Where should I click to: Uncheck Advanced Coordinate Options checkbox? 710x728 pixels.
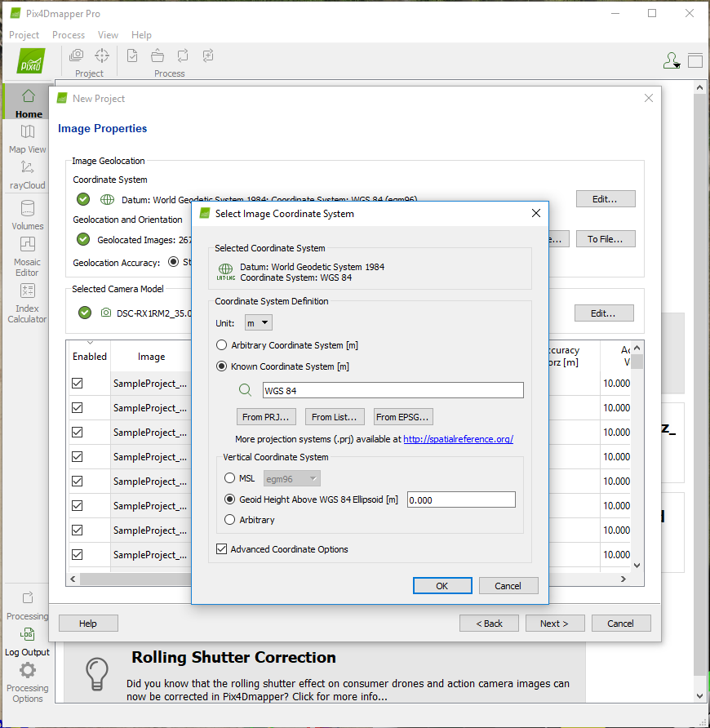tap(222, 549)
